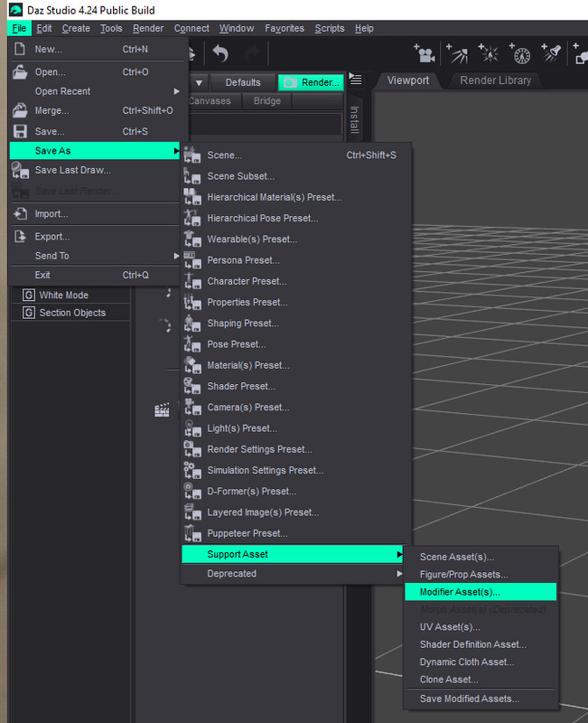Click the Camera(s) Preset icon
The image size is (588, 723).
click(x=192, y=408)
